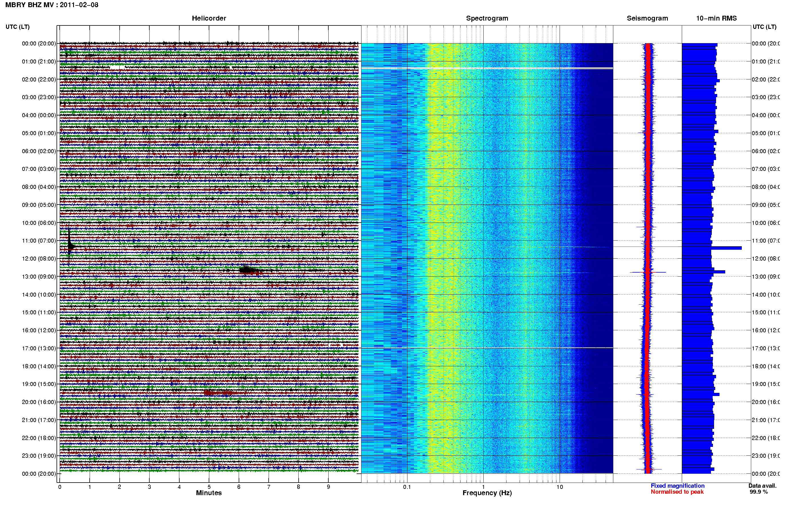Click the 'Fixed magnification' legend text
Viewport: 812px width, 508px height.
(678, 486)
